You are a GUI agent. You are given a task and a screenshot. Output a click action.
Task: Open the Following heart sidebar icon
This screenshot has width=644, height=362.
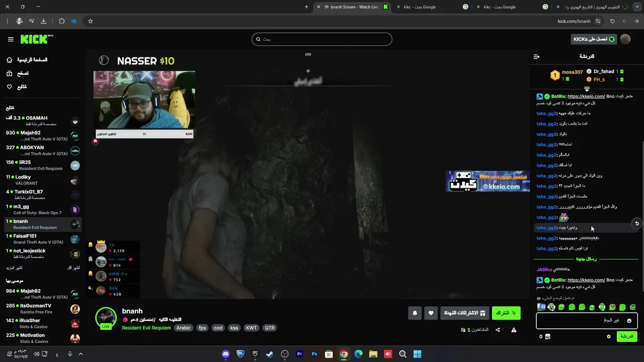click(x=9, y=87)
